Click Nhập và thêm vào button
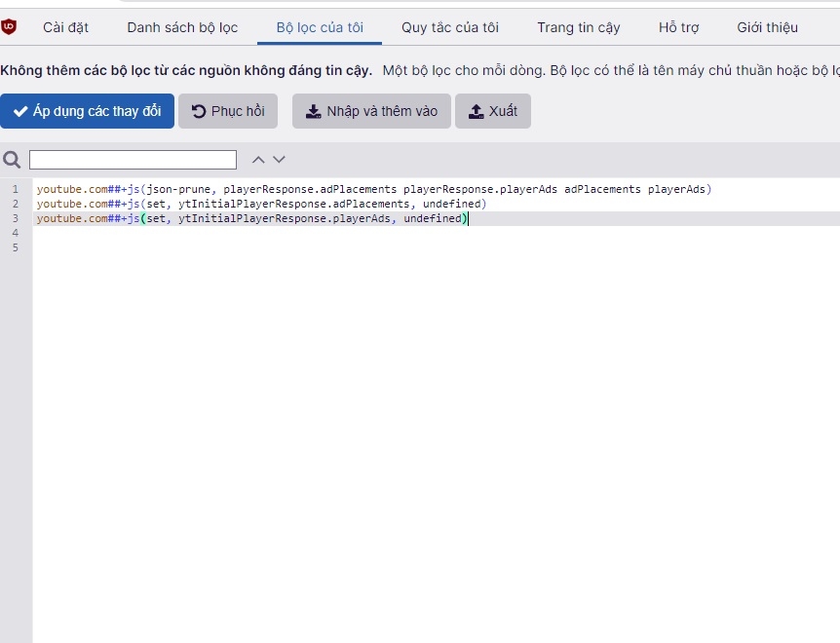Image resolution: width=840 pixels, height=643 pixels. (x=372, y=111)
